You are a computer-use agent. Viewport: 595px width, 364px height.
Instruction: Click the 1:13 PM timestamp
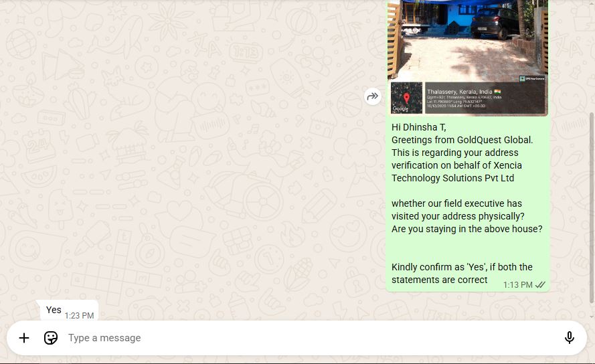pyautogui.click(x=517, y=285)
